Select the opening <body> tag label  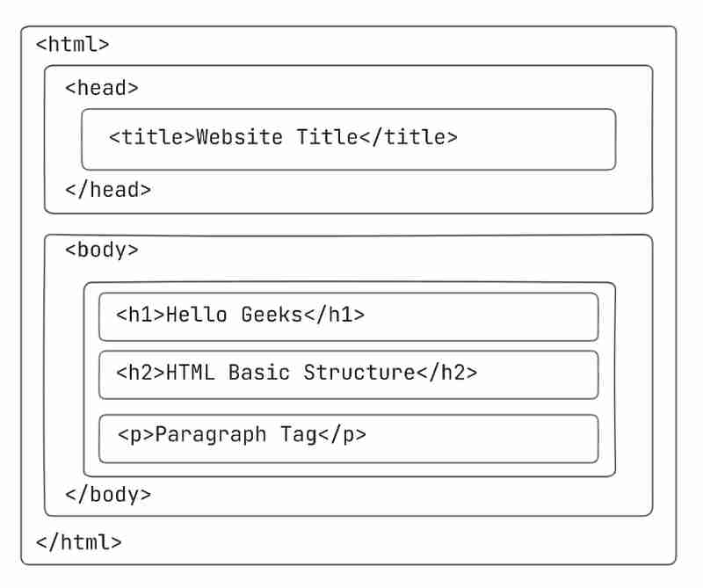click(102, 250)
